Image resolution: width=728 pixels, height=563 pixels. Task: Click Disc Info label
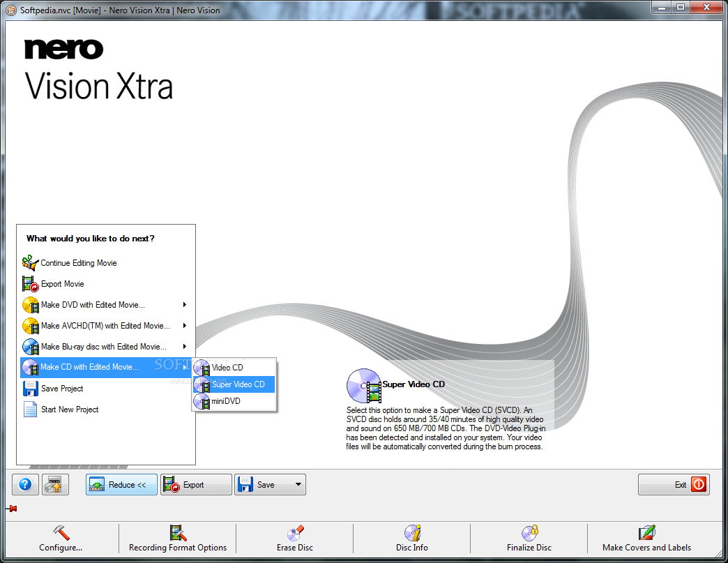[x=412, y=548]
